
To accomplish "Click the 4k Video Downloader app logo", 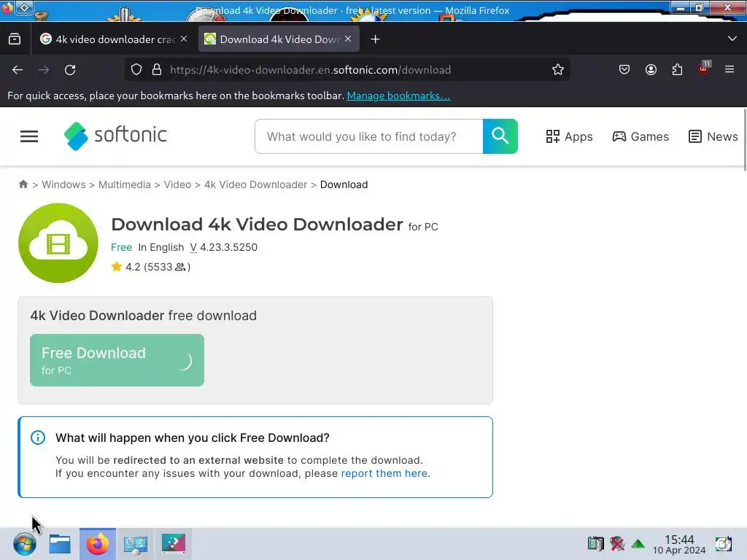I will 58,243.
